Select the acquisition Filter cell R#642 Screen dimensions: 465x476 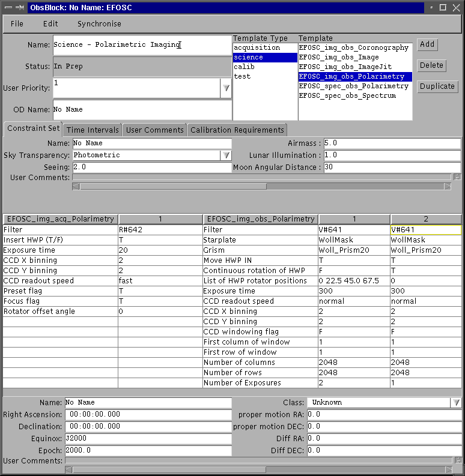160,230
